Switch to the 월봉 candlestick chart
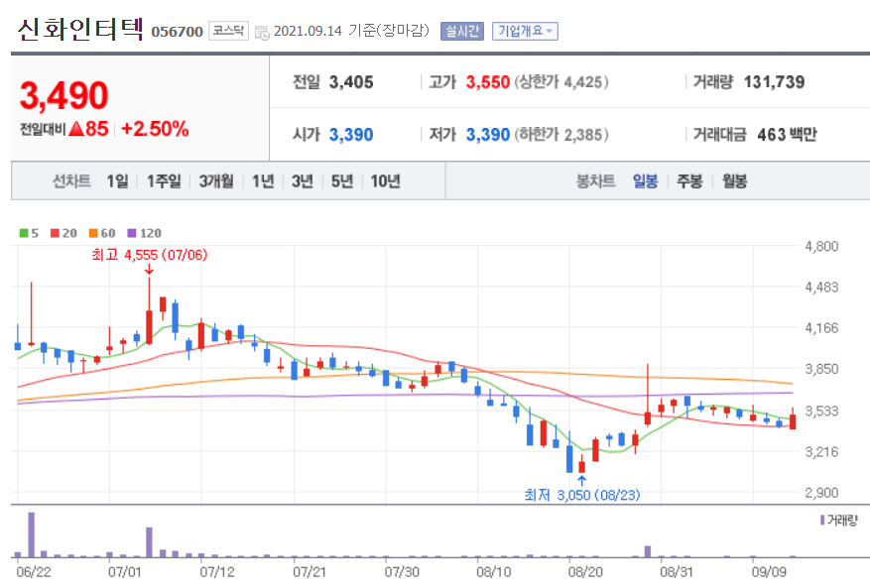Image resolution: width=870 pixels, height=588 pixels. point(735,180)
